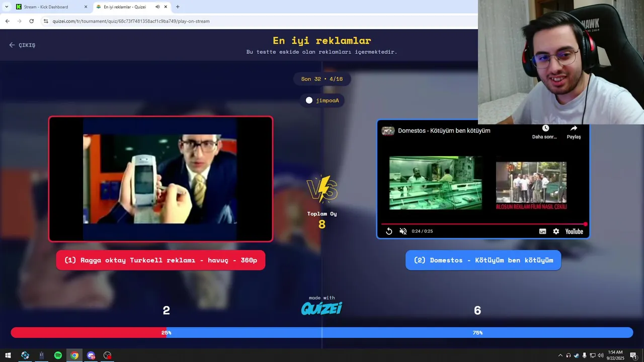Viewport: 644px width, 362px height.
Task: Click the jimpoaA user badge
Action: click(x=322, y=100)
